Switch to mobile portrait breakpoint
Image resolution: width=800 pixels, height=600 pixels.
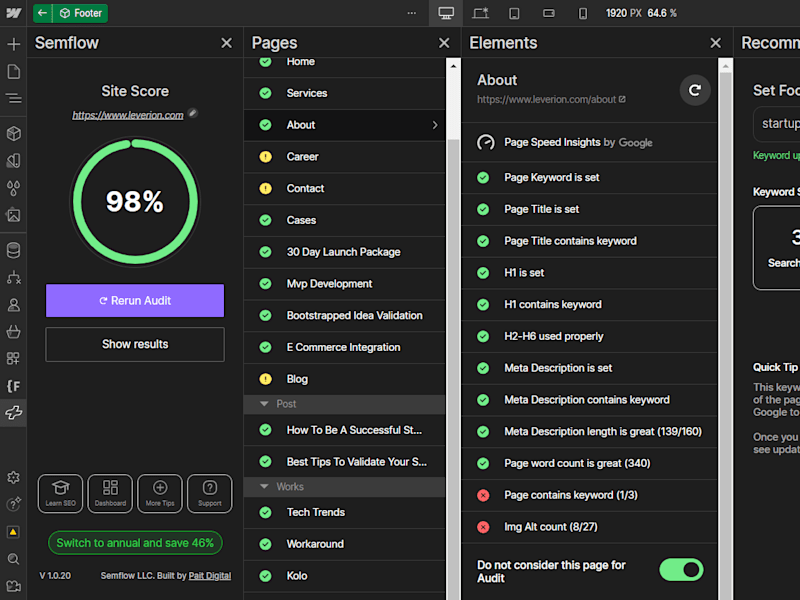583,13
